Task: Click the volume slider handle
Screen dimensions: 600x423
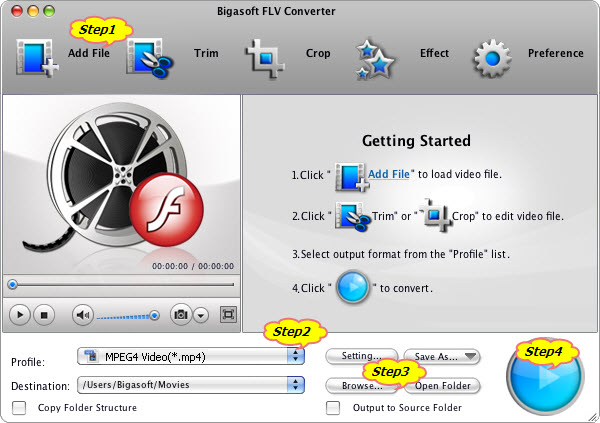Action: [x=155, y=315]
